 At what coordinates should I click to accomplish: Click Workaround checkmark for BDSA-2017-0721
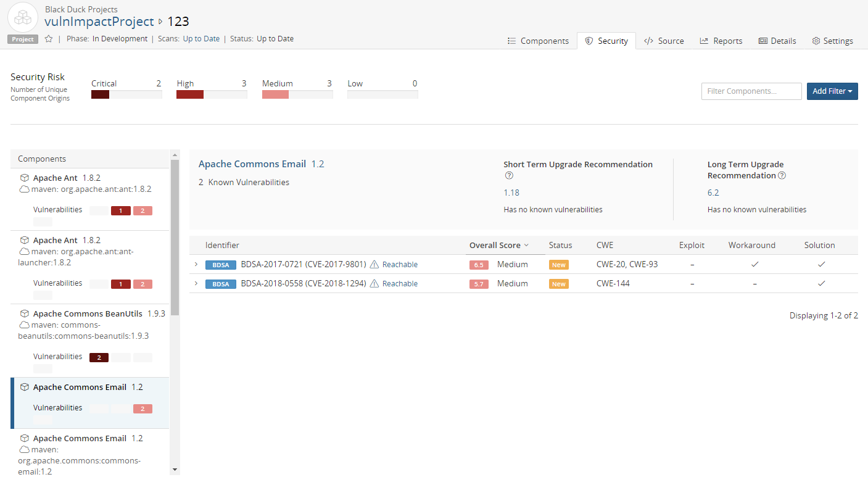click(754, 265)
